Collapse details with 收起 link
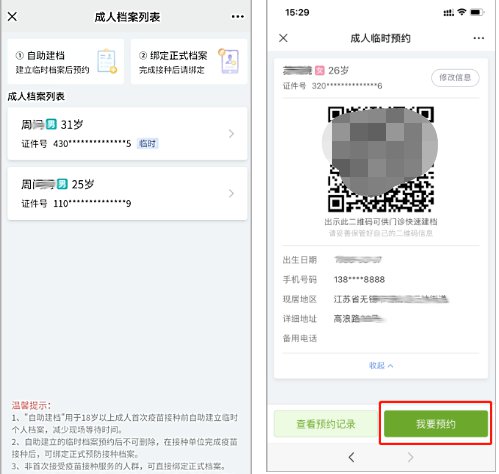This screenshot has height=474, width=499. [x=381, y=366]
